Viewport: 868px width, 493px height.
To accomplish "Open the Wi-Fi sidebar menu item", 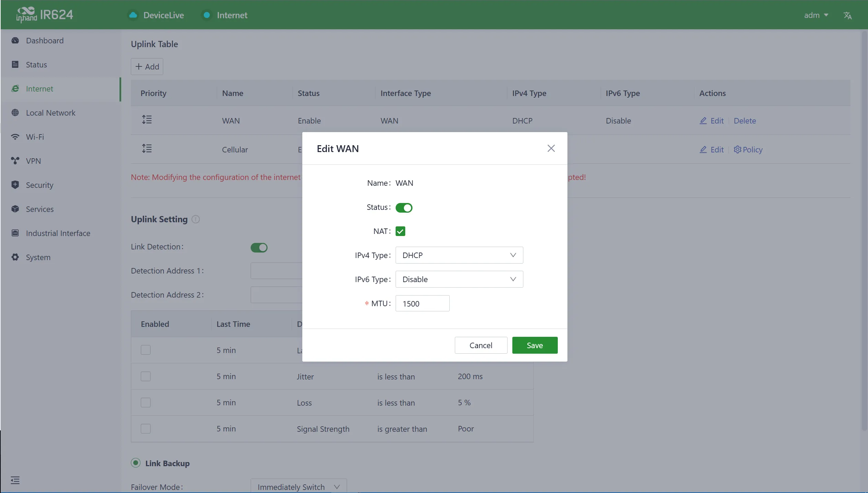I will click(61, 137).
